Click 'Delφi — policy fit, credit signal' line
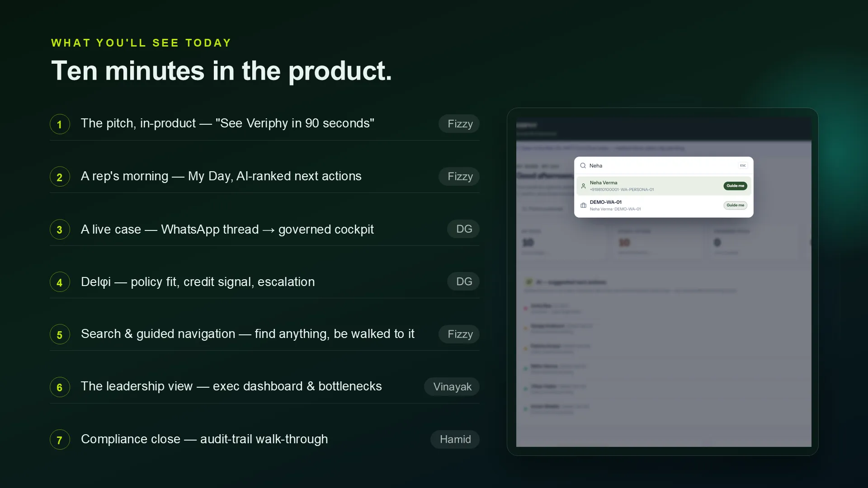Viewport: 868px width, 488px height. coord(198,282)
